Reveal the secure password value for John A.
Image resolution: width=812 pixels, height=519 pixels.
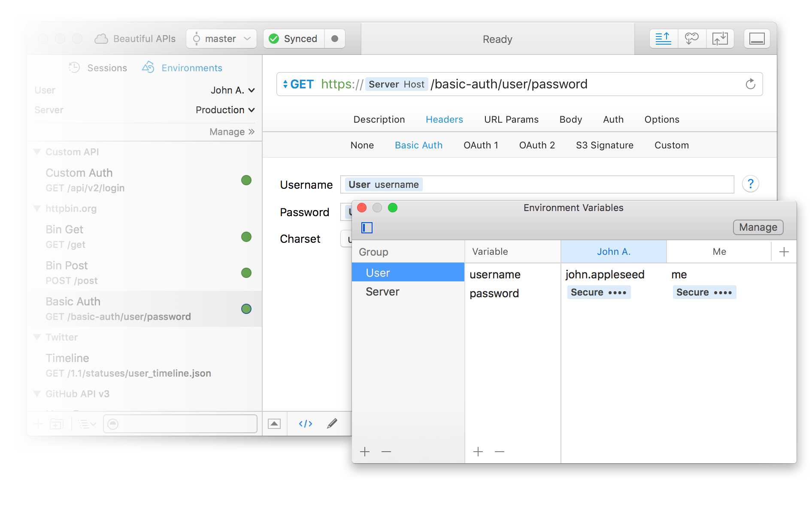[599, 292]
